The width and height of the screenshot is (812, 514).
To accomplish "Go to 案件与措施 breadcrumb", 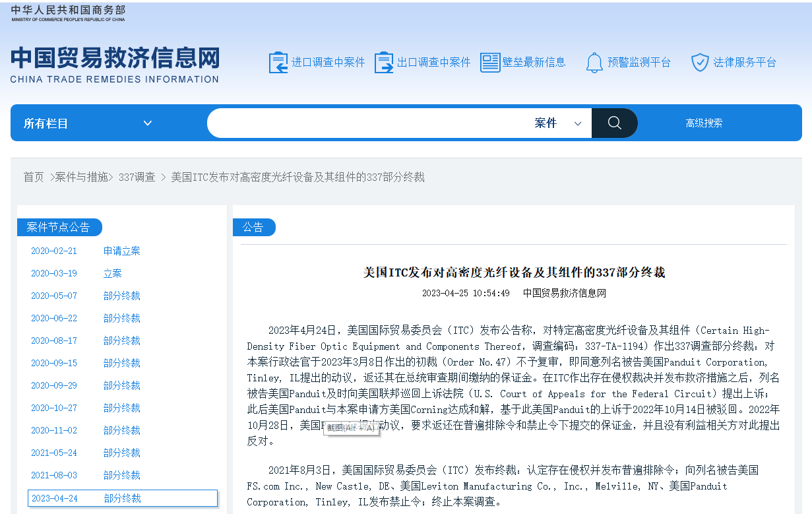I will click(81, 177).
